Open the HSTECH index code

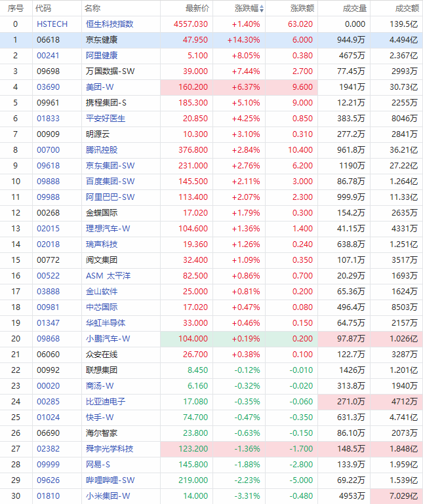click(x=52, y=24)
